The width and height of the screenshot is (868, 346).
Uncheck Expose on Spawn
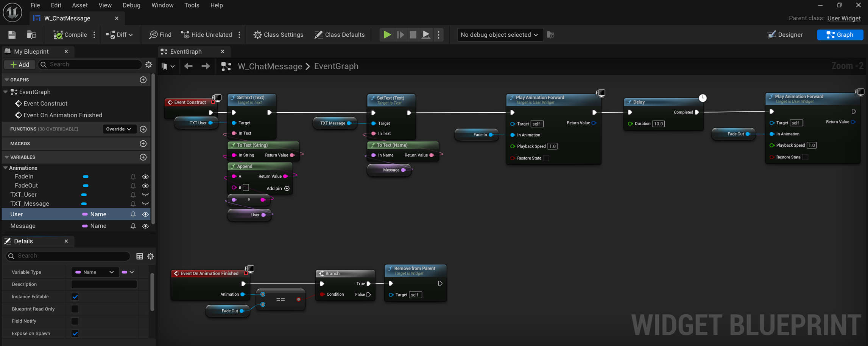(x=75, y=334)
